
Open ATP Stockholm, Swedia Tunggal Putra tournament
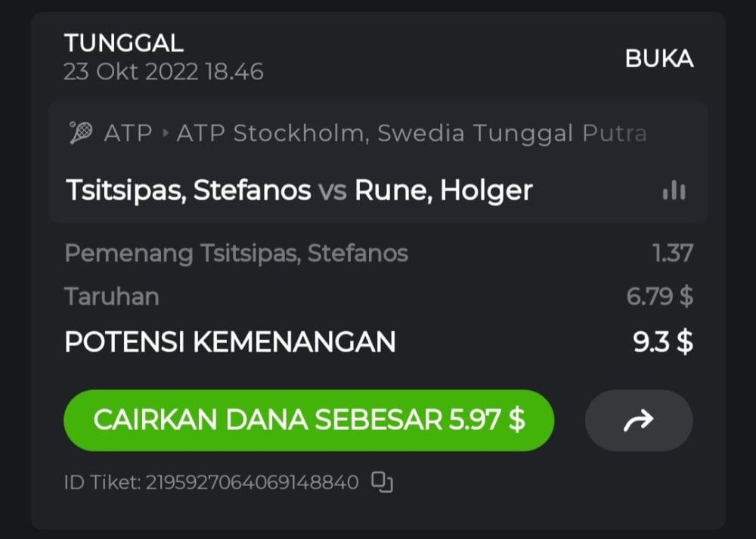pyautogui.click(x=411, y=134)
